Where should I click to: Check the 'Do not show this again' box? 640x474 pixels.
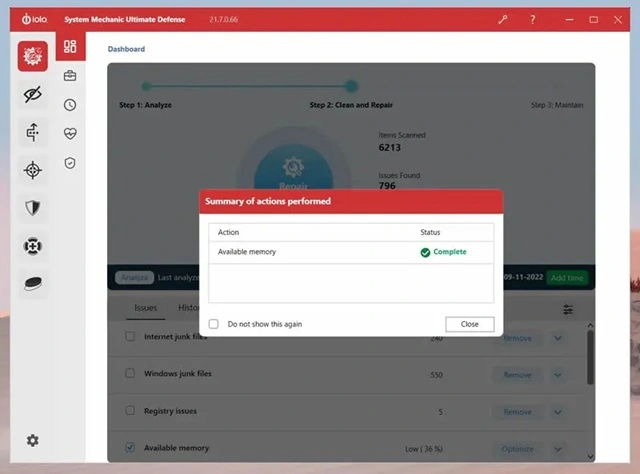click(x=214, y=324)
